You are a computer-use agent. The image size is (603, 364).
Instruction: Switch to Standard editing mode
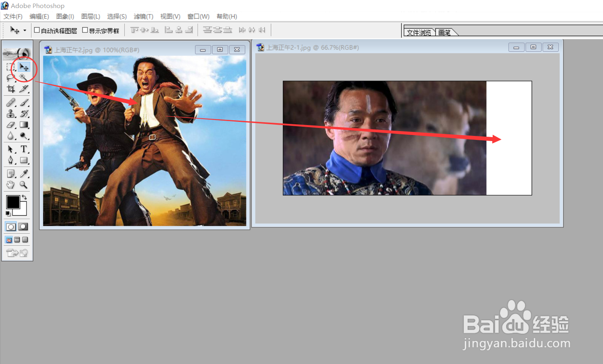[11, 227]
